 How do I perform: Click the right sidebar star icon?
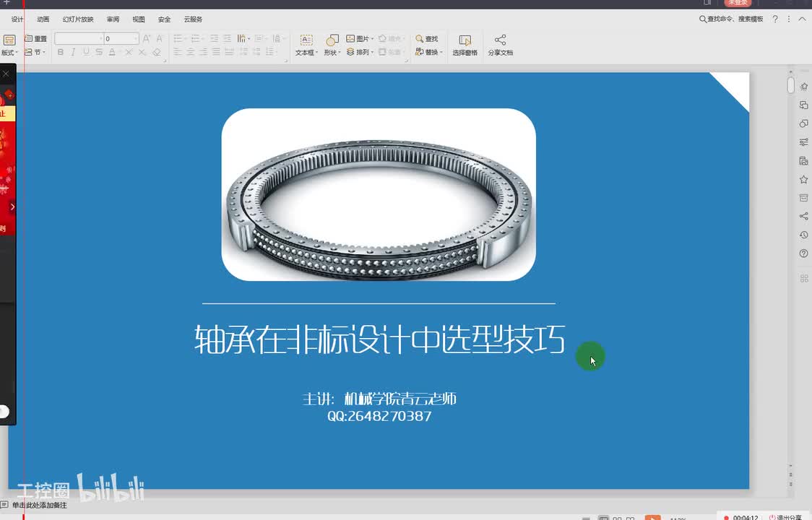point(804,179)
